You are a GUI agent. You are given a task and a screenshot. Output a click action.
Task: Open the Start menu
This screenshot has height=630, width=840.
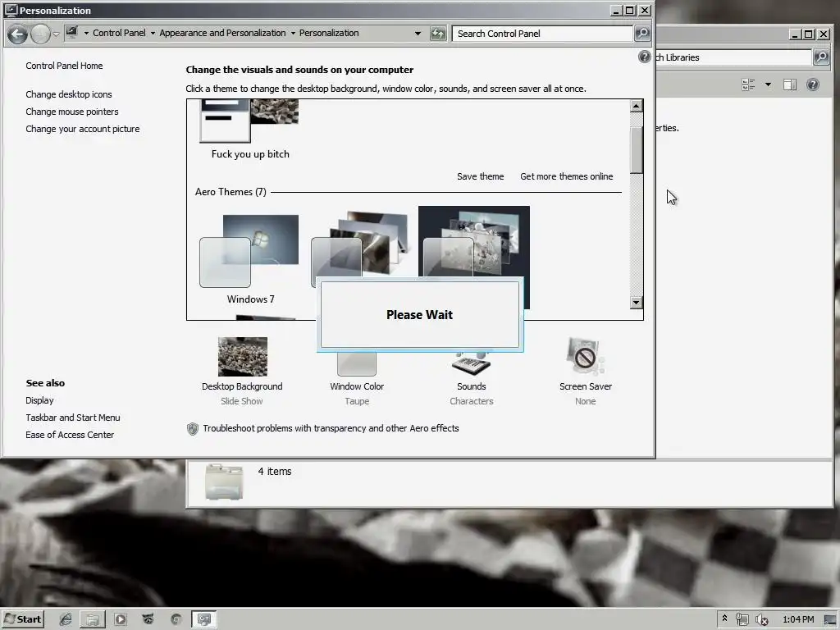[22, 619]
